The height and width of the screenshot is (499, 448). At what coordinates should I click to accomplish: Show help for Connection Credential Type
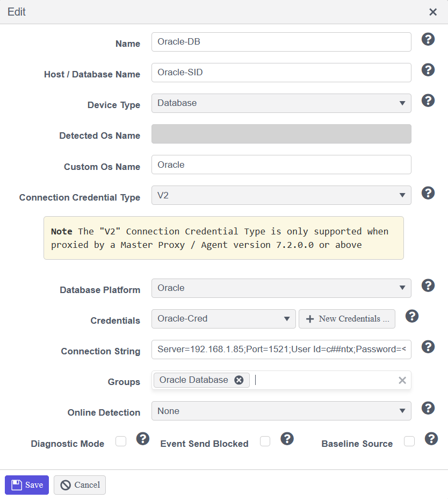tap(428, 193)
